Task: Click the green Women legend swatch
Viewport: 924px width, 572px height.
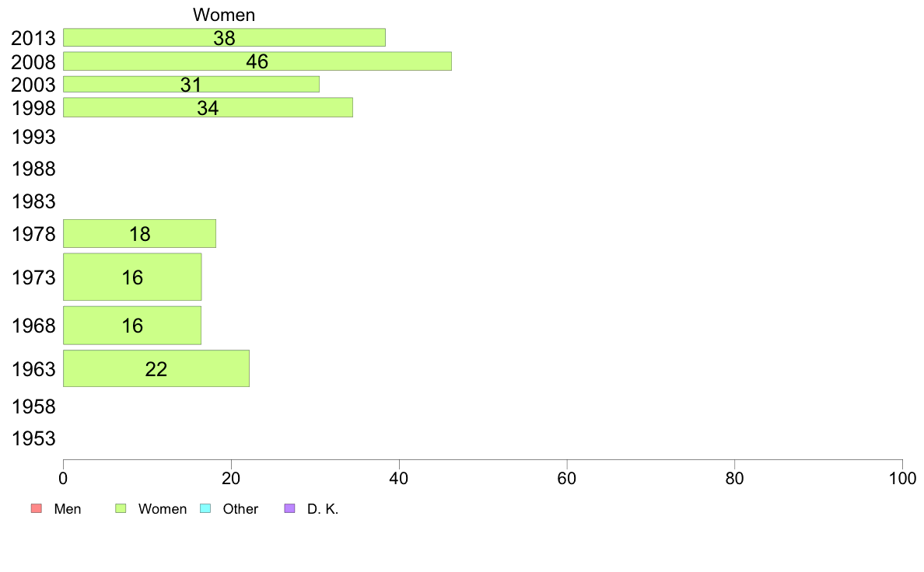Action: pos(121,508)
